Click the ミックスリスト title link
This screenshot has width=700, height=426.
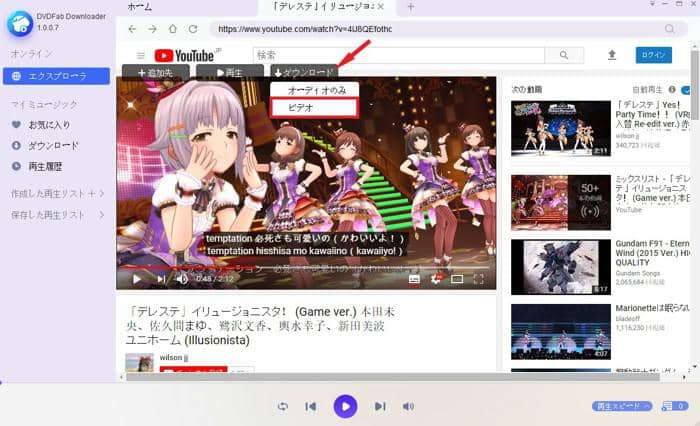coord(652,188)
